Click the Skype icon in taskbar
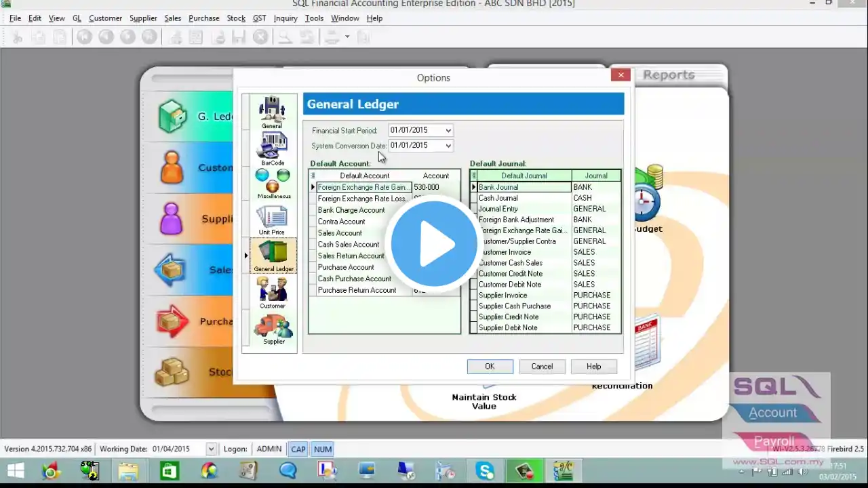Screen dimensions: 868x488 [x=485, y=470]
